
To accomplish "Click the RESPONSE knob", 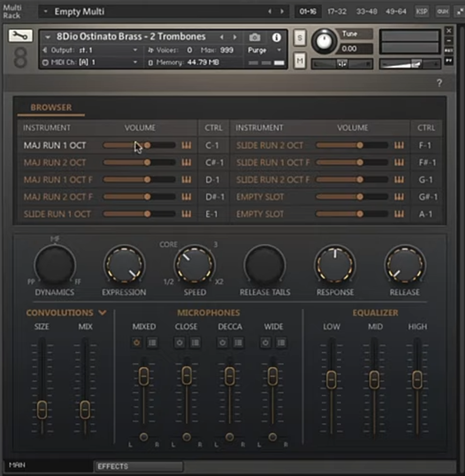I will click(x=335, y=265).
